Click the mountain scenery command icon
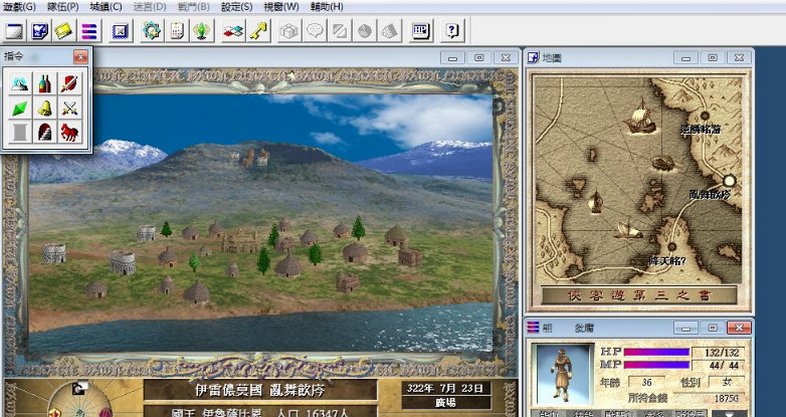 click(x=20, y=84)
